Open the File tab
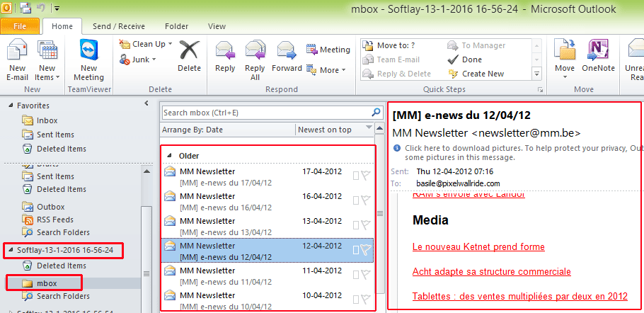 click(x=20, y=26)
